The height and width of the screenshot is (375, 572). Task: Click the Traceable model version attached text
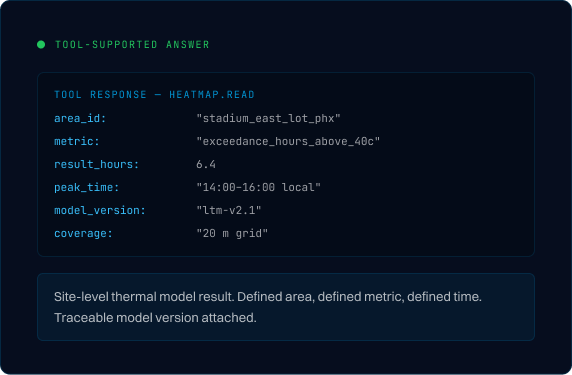pos(155,318)
